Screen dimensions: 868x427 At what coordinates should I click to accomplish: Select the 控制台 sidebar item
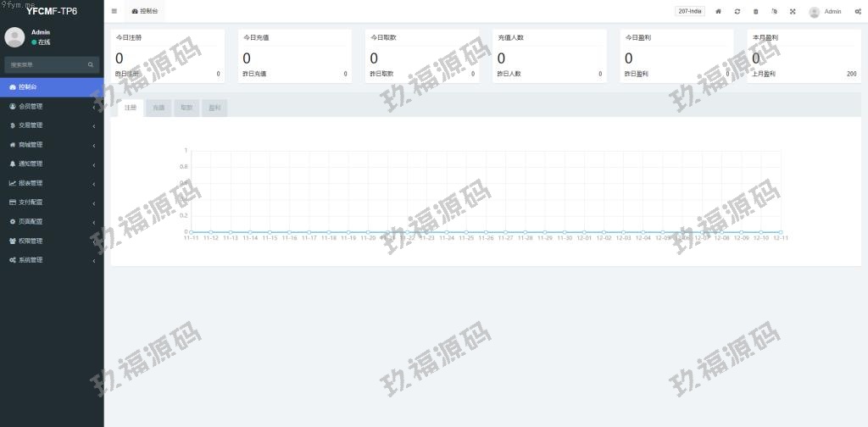click(52, 87)
